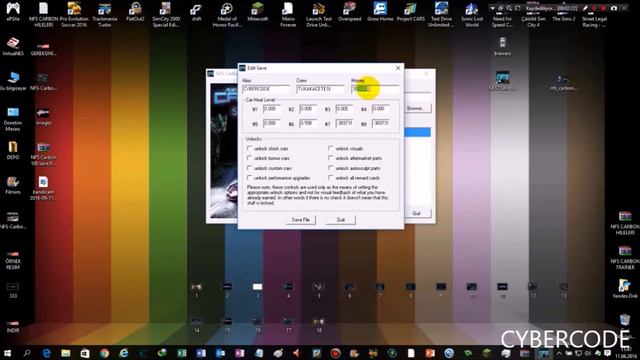
Task: Click the Yandex.Disk desktop icon
Action: pyautogui.click(x=625, y=288)
